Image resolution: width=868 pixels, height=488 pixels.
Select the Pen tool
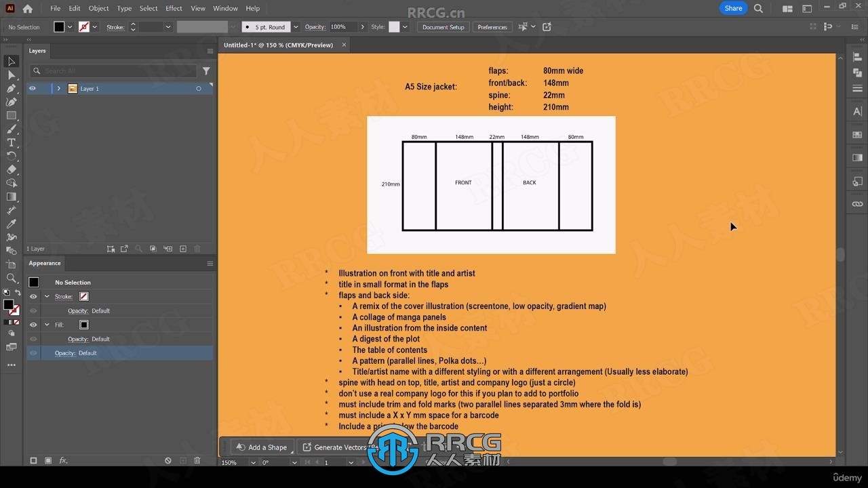click(x=11, y=88)
